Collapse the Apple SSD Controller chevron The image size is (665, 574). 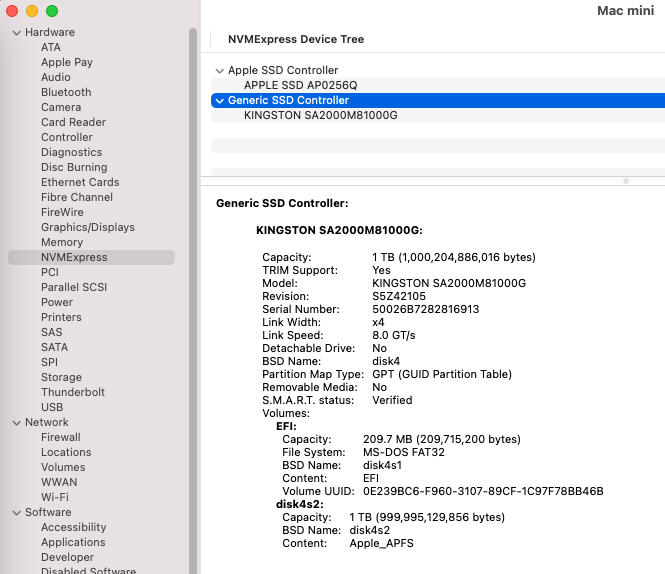pos(219,70)
